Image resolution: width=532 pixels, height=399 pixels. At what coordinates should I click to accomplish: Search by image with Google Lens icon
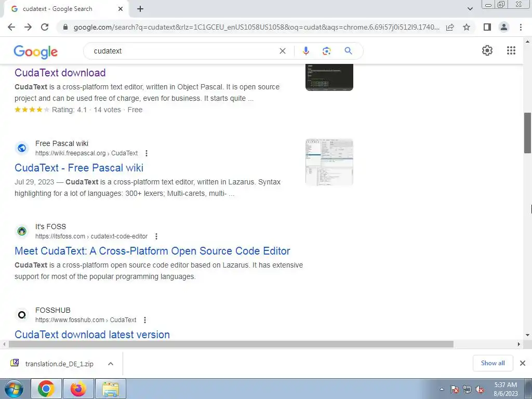(326, 51)
